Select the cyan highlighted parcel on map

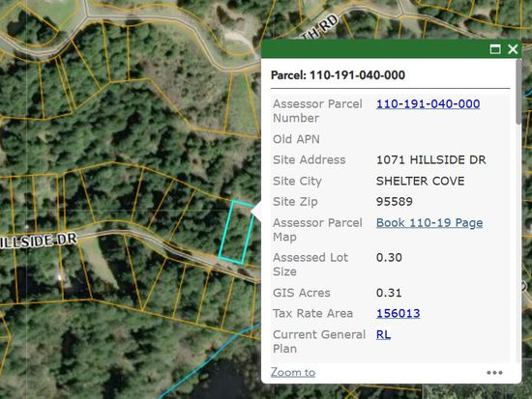236,232
